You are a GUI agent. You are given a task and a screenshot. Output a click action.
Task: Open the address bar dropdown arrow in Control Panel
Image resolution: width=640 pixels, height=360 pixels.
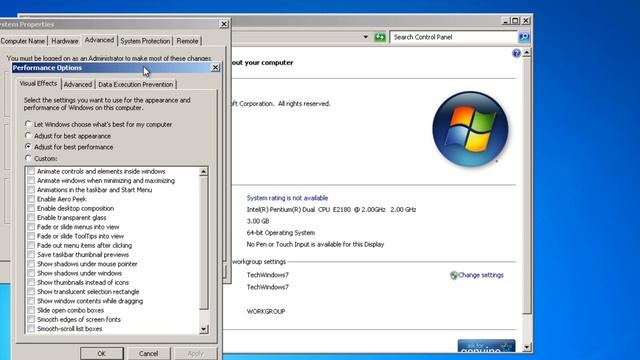tap(365, 37)
